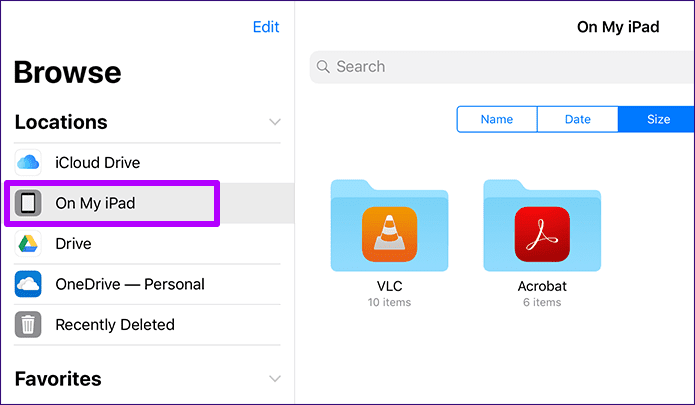This screenshot has height=405, width=695.
Task: Click the '6 items' caption
Action: (542, 302)
